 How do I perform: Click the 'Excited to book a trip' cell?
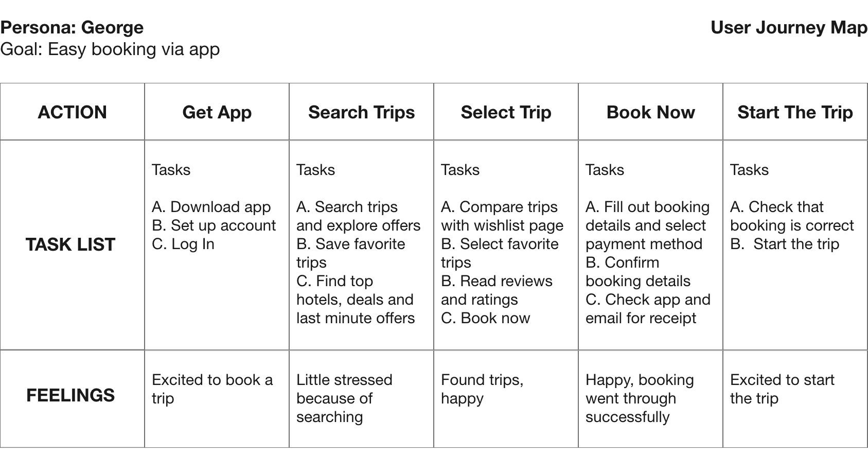[x=212, y=389]
